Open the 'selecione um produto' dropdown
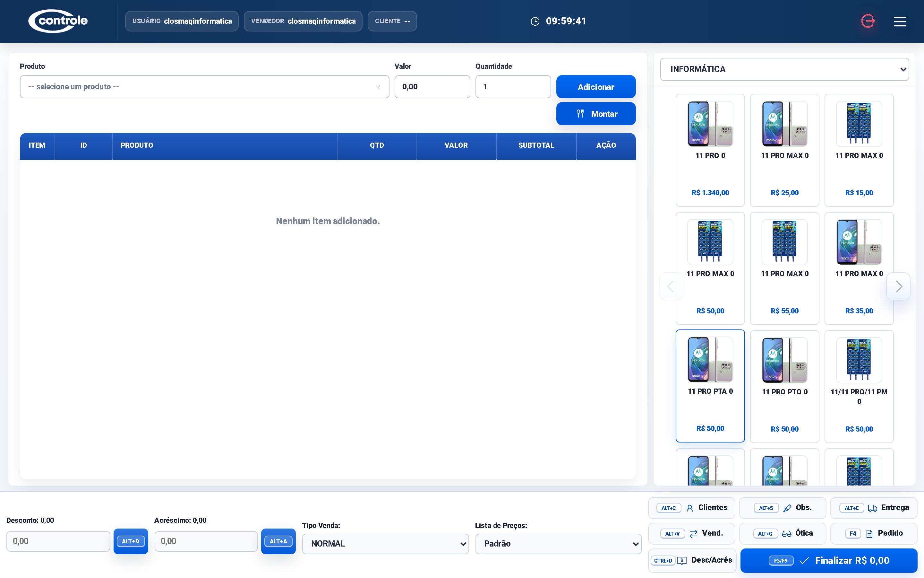The height and width of the screenshot is (578, 924). point(204,87)
